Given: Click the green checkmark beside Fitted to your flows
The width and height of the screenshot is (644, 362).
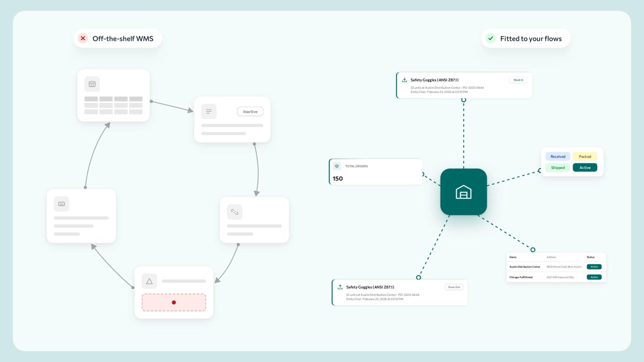Looking at the screenshot, I should click(490, 38).
